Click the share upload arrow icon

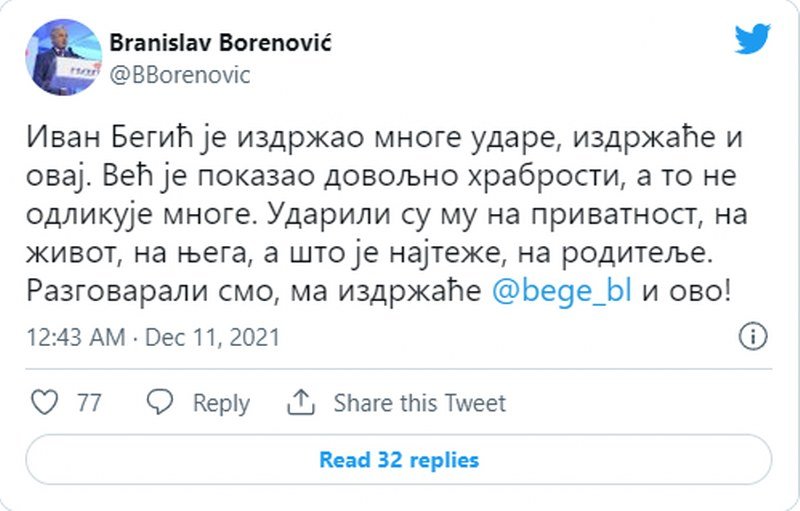click(300, 403)
